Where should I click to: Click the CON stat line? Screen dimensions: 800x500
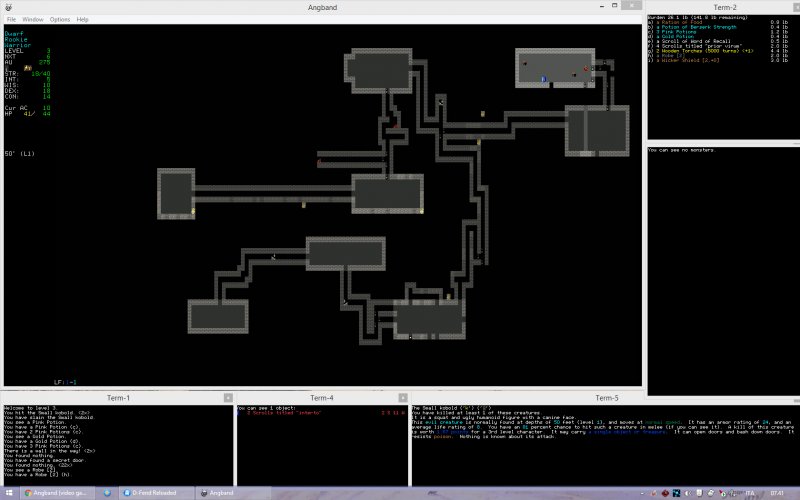click(x=28, y=96)
